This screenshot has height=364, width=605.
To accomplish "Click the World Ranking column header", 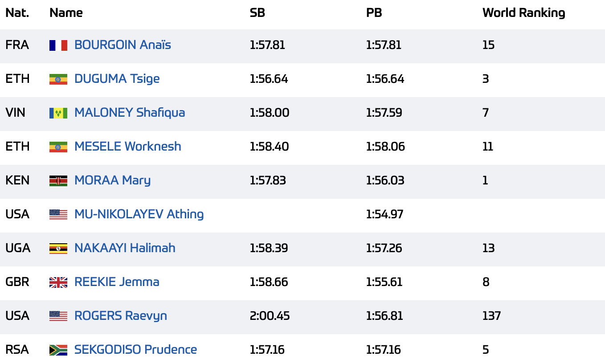I will click(524, 13).
